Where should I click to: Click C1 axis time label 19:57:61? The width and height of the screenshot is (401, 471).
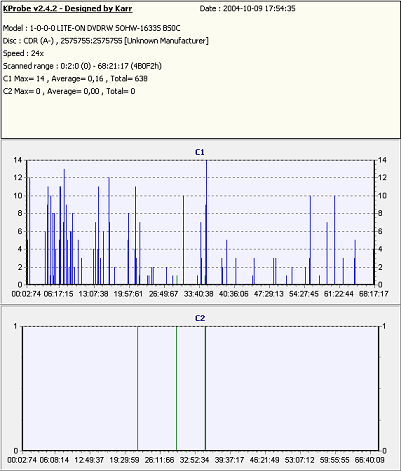tap(128, 294)
